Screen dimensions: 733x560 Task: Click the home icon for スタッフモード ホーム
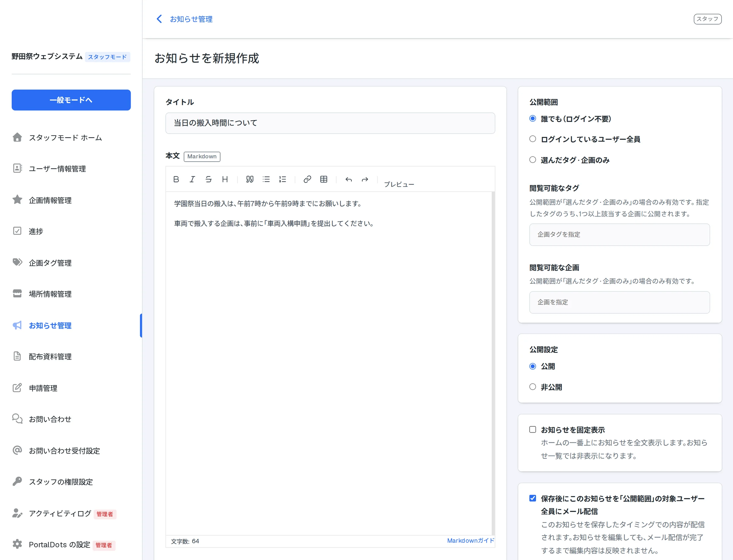click(x=17, y=137)
